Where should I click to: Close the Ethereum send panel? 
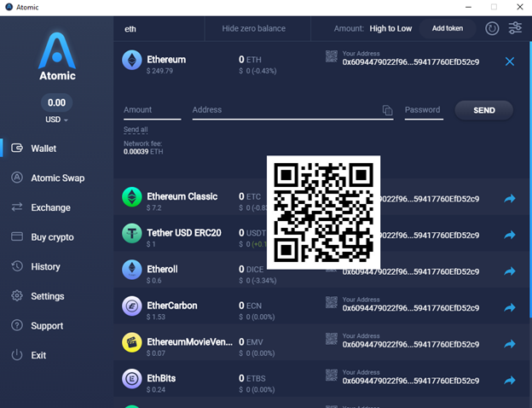510,61
